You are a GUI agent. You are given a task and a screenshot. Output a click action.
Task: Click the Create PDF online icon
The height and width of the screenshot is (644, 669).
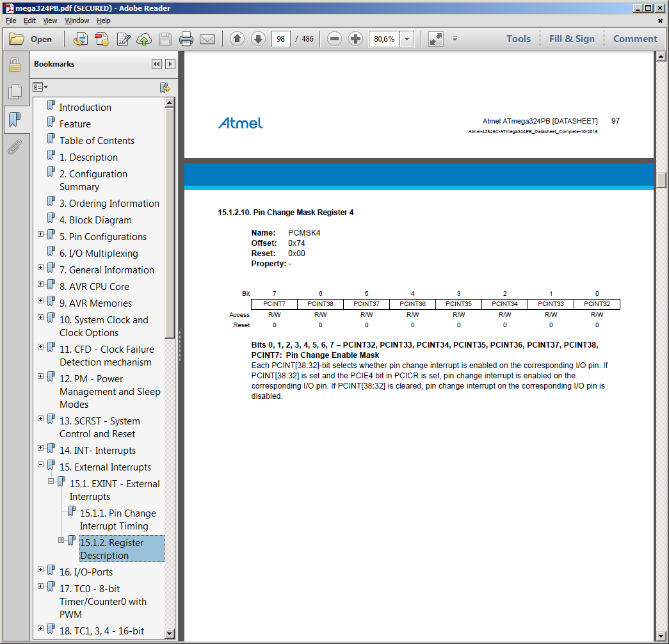coord(81,39)
